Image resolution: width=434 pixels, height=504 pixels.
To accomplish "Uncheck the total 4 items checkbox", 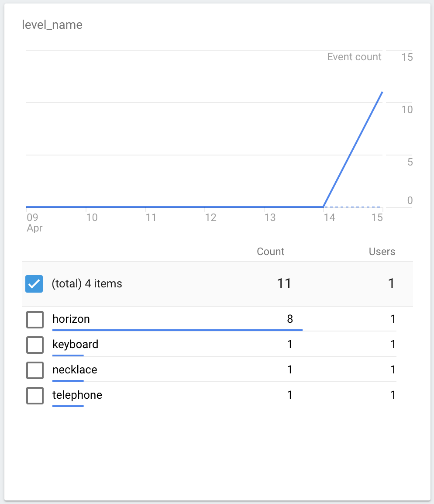I will (34, 284).
